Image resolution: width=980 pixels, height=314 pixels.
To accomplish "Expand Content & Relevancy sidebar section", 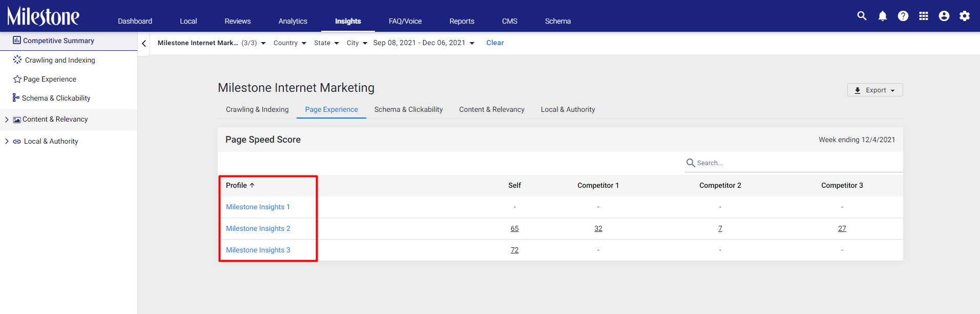I will click(x=7, y=120).
